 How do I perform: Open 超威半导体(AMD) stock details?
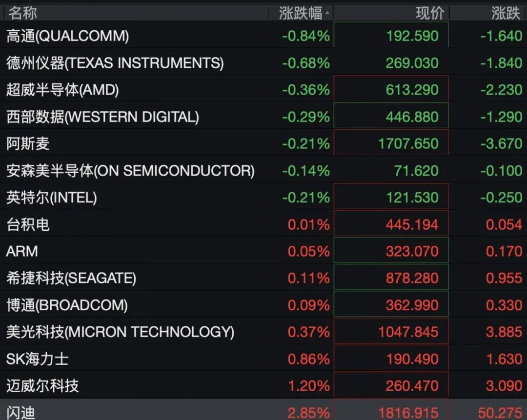tap(263, 90)
